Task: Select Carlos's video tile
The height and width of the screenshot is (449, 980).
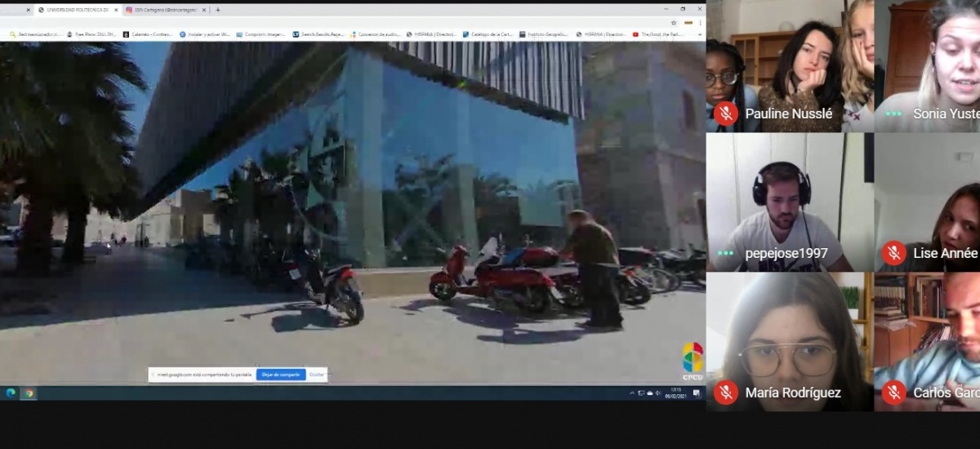Action: [928, 341]
